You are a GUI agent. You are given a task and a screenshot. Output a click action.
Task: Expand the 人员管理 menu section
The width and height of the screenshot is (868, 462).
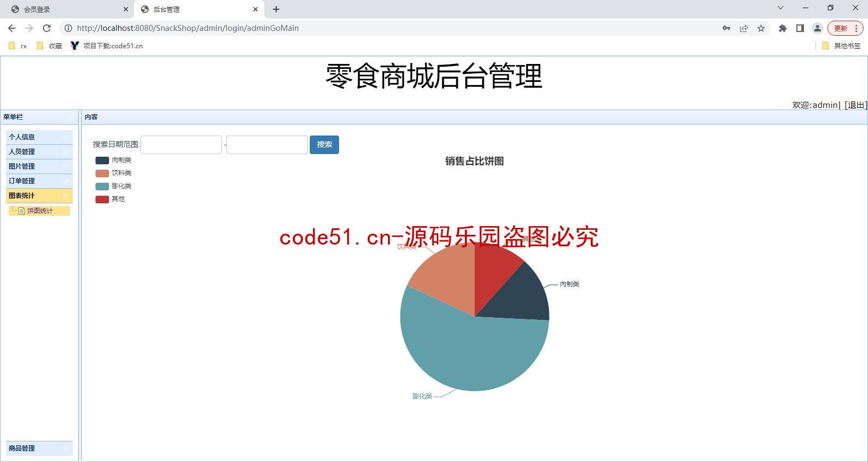click(x=39, y=152)
